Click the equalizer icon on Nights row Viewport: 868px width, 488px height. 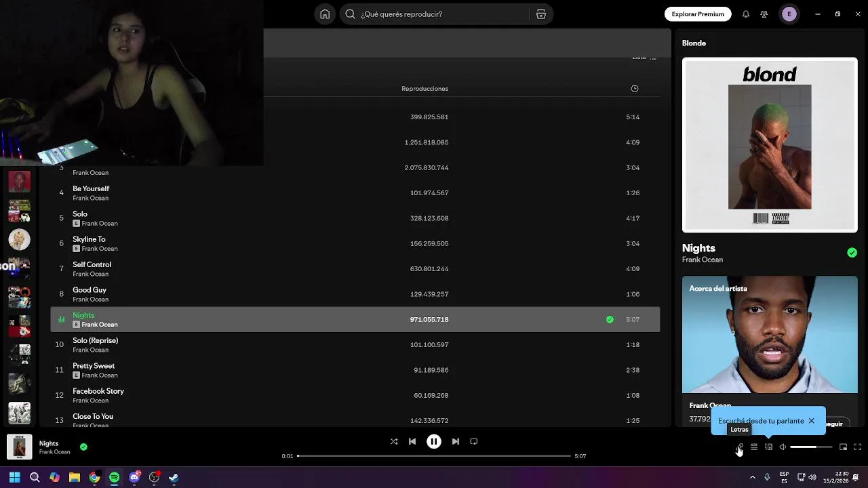tap(61, 319)
